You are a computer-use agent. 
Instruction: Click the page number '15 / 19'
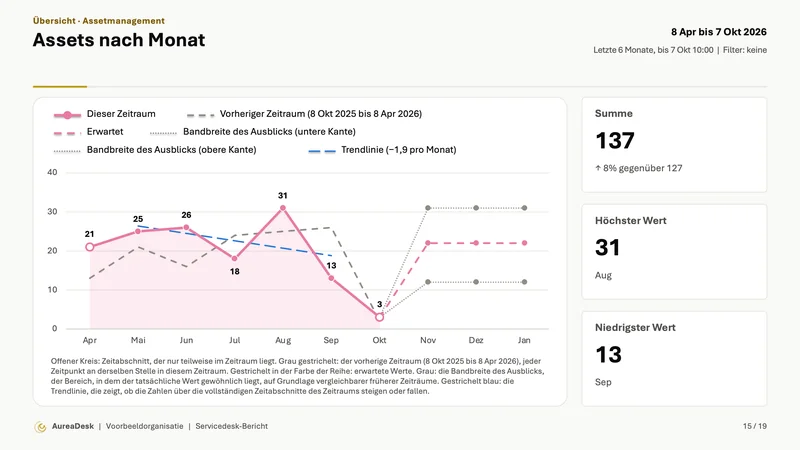click(755, 427)
